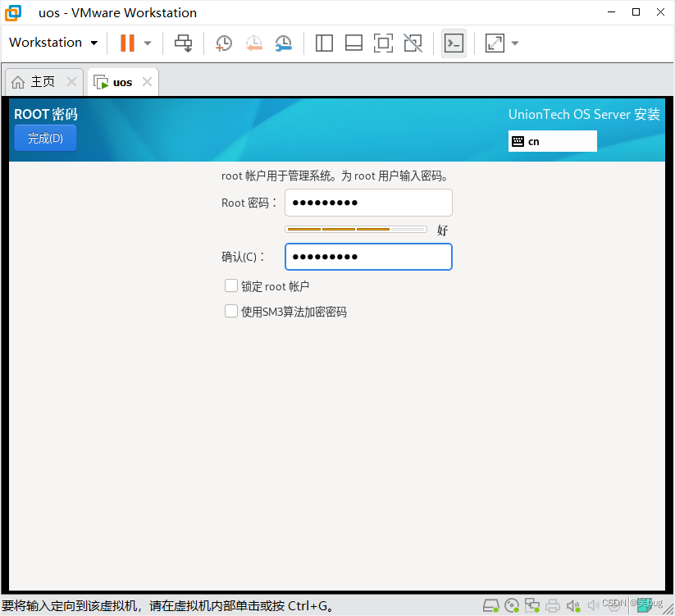Screen dimensions: 675x616
Task: Focus the 确认(C) confirm password field
Action: [368, 257]
